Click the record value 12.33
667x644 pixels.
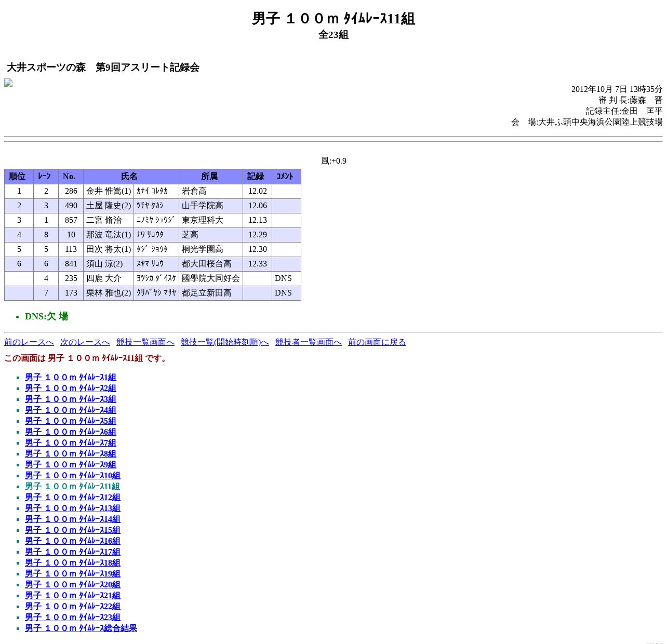257,264
